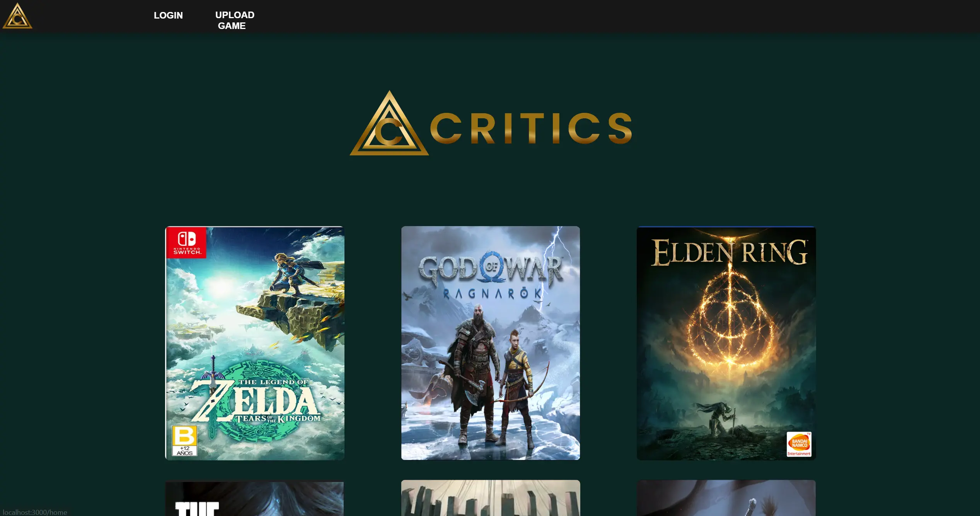Click the large CRITICS banner logo

491,123
